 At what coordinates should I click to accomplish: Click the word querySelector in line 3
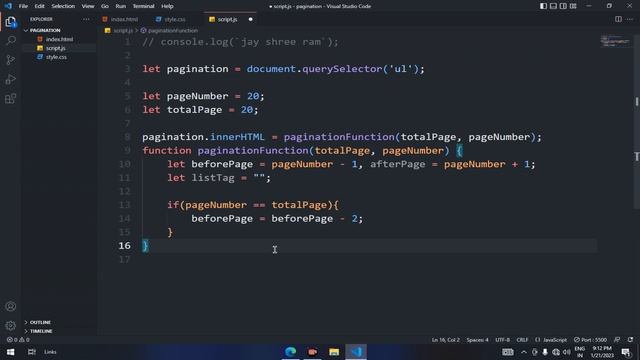click(342, 69)
